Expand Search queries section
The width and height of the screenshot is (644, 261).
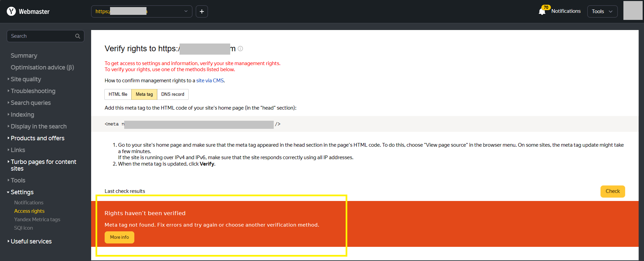pos(30,103)
